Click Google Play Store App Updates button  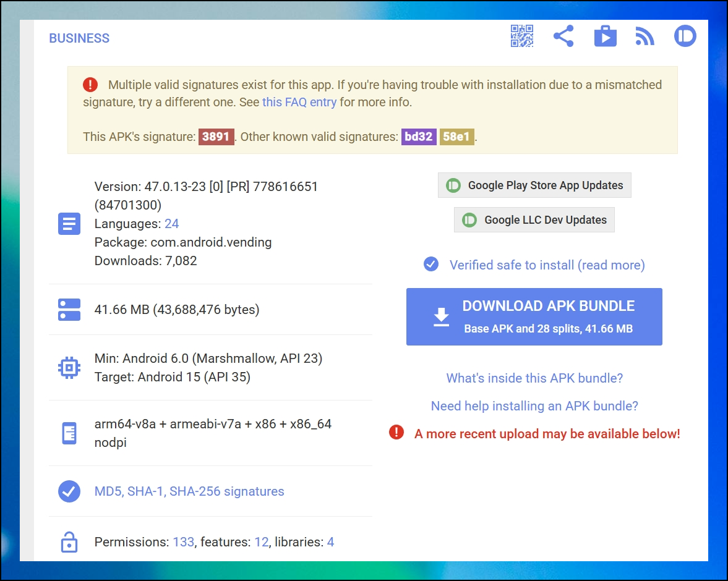pos(534,185)
